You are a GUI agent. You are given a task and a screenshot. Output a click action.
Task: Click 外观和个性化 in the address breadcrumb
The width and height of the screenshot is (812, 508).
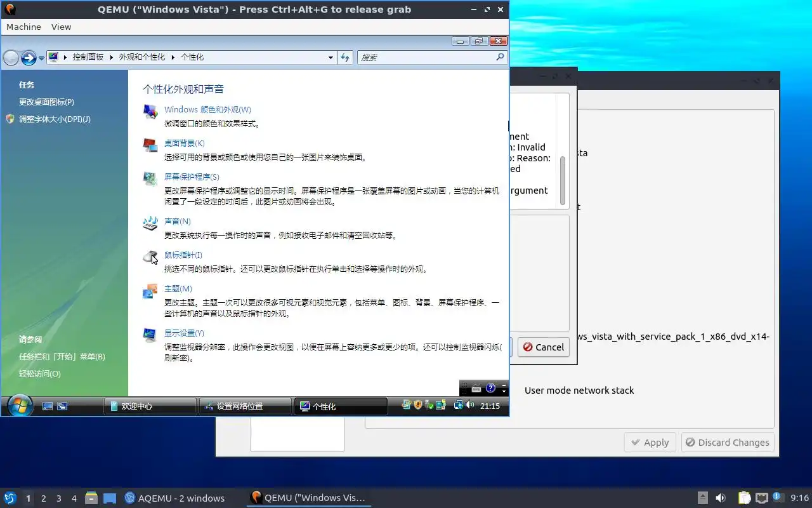pyautogui.click(x=142, y=57)
